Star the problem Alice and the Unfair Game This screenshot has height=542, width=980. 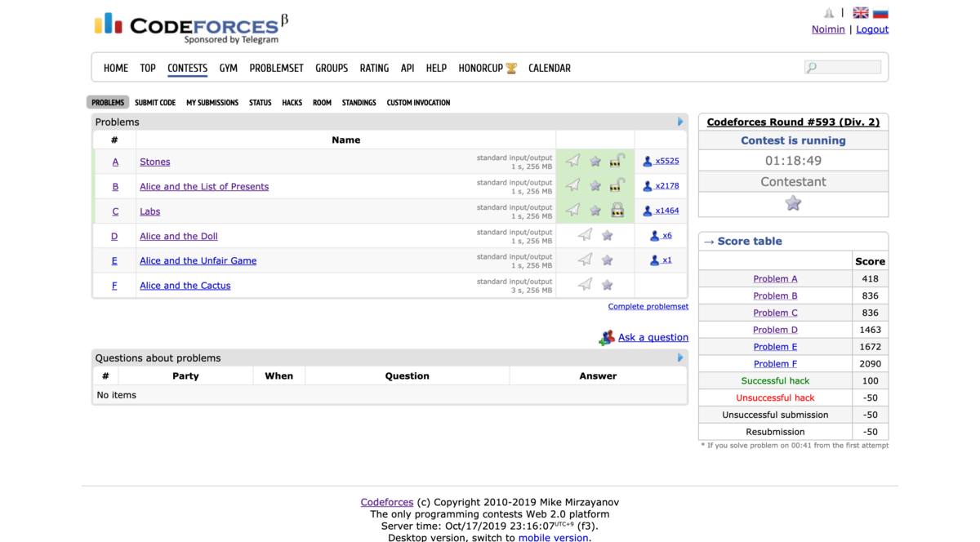tap(607, 260)
